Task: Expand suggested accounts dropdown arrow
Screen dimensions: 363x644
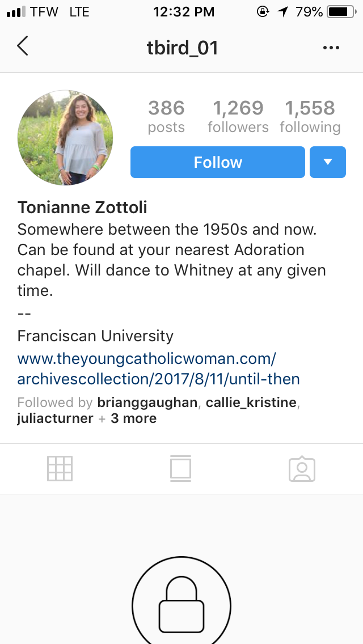Action: coord(328,162)
